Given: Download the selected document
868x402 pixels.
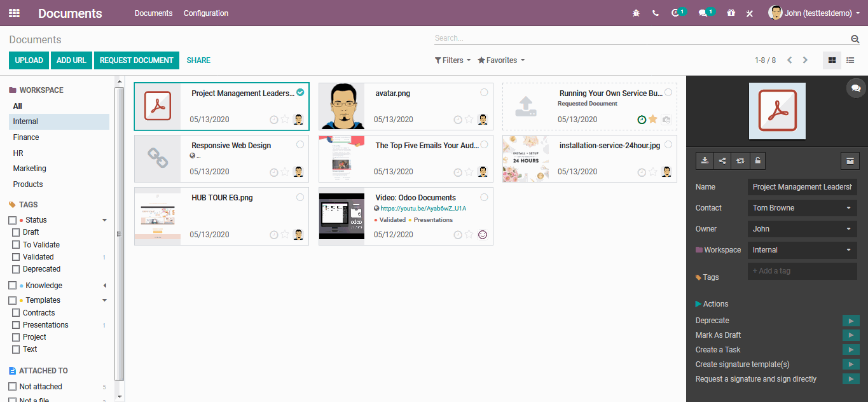Looking at the screenshot, I should tap(705, 161).
